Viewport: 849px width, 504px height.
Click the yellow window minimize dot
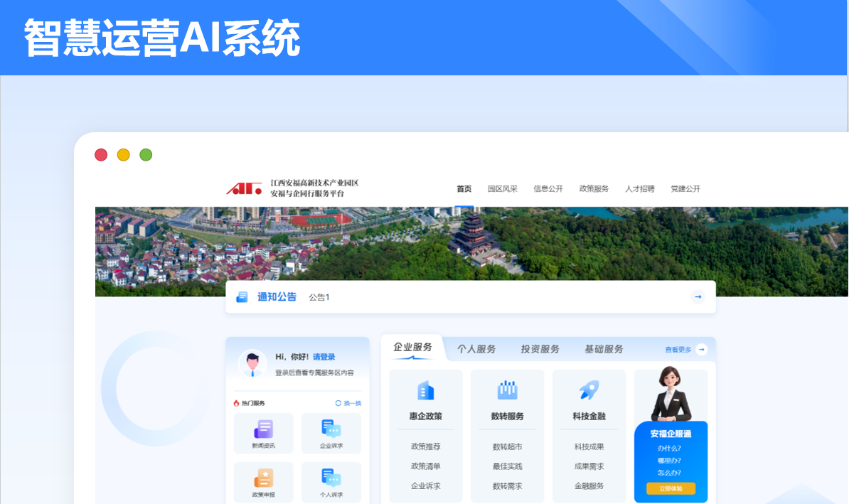pyautogui.click(x=124, y=155)
